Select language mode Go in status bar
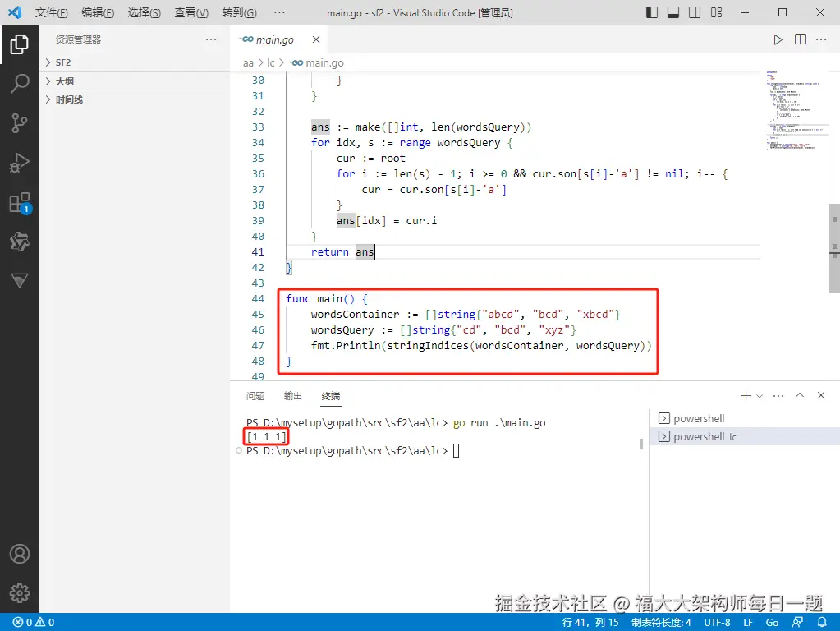This screenshot has width=840, height=631. (771, 623)
